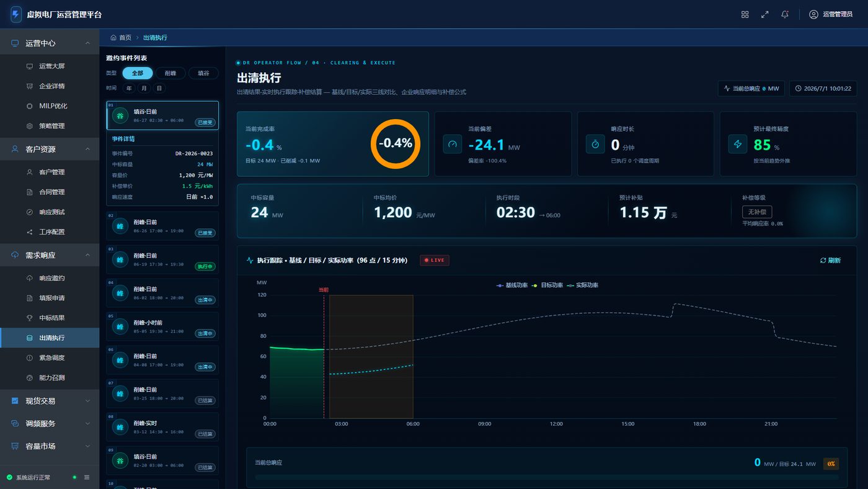The height and width of the screenshot is (489, 868).
Task: Click the stopwatch icon in 响应时长 card
Action: (x=595, y=144)
